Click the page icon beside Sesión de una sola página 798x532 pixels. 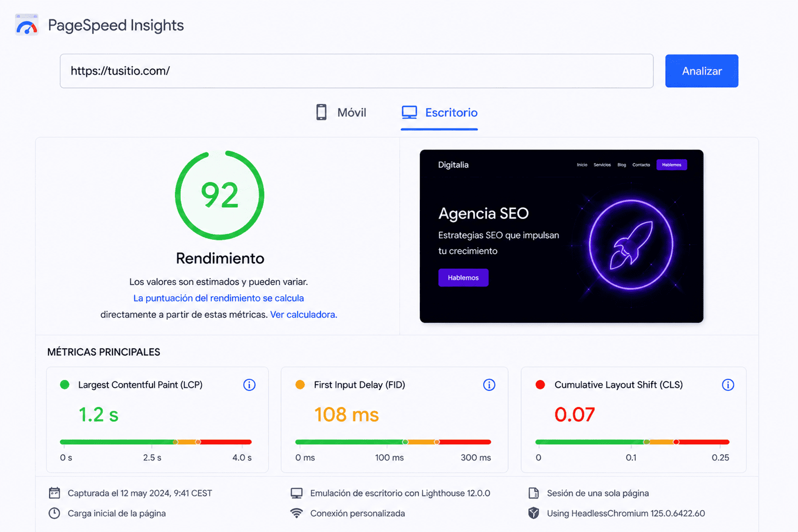(534, 493)
